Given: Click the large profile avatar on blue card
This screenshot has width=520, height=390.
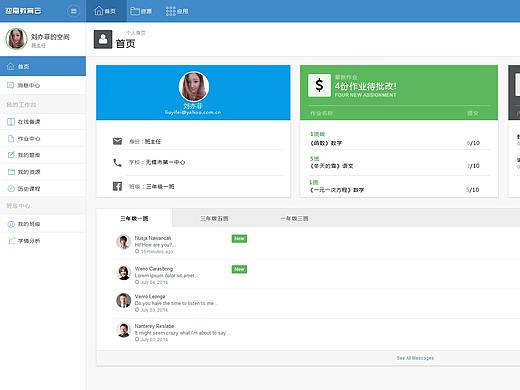Looking at the screenshot, I should pyautogui.click(x=194, y=86).
